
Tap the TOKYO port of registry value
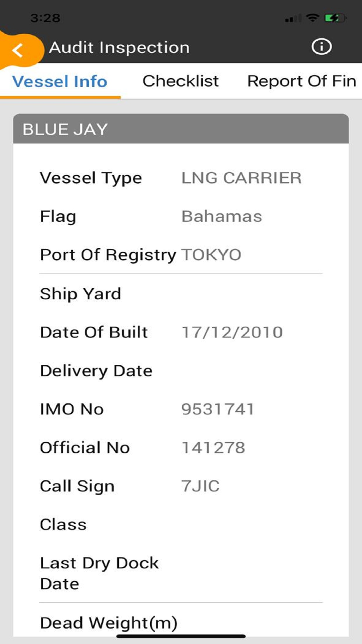coord(211,255)
